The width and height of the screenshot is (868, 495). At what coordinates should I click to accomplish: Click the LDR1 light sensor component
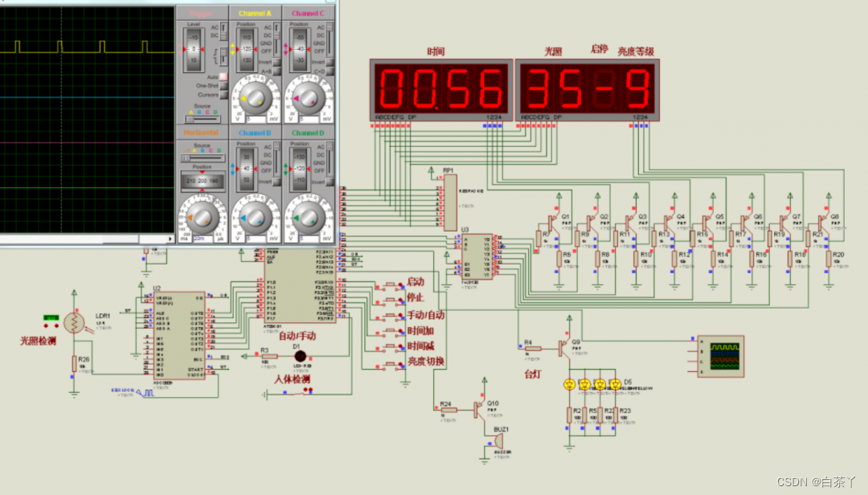coord(74,323)
